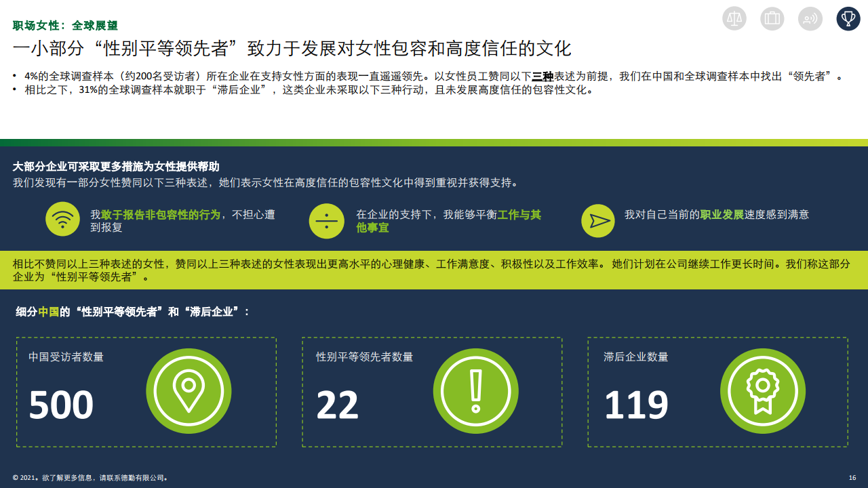The height and width of the screenshot is (488, 868).
Task: Click the award ribbon badge icon
Action: pos(762,391)
